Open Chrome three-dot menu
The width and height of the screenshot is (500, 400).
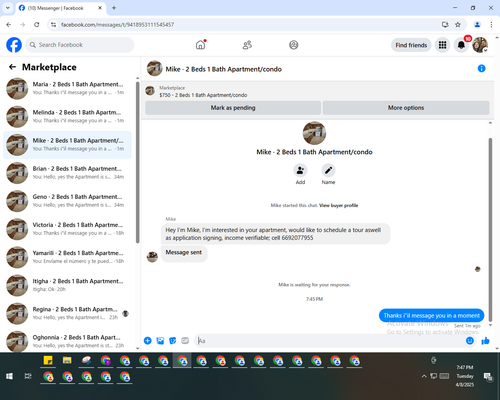(x=491, y=24)
